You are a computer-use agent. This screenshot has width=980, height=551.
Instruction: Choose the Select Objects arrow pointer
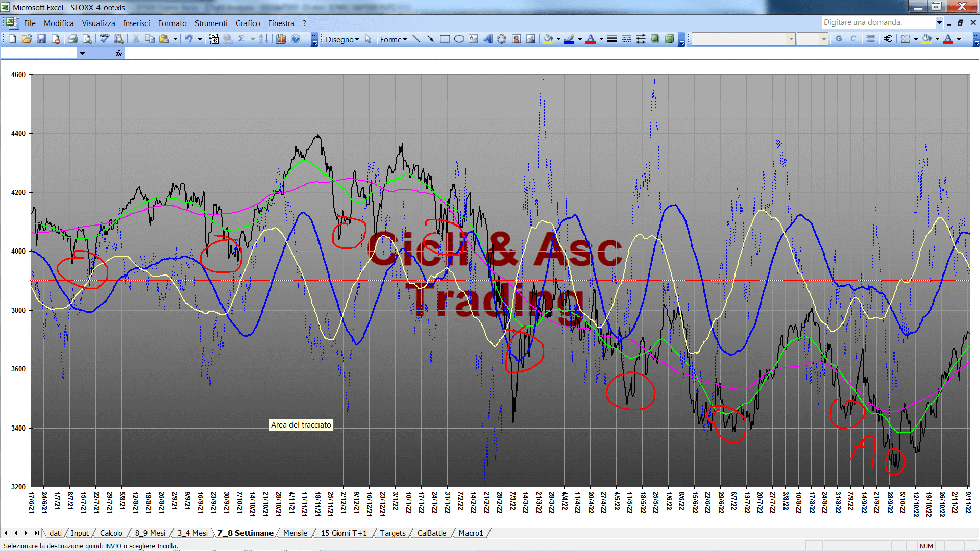368,39
